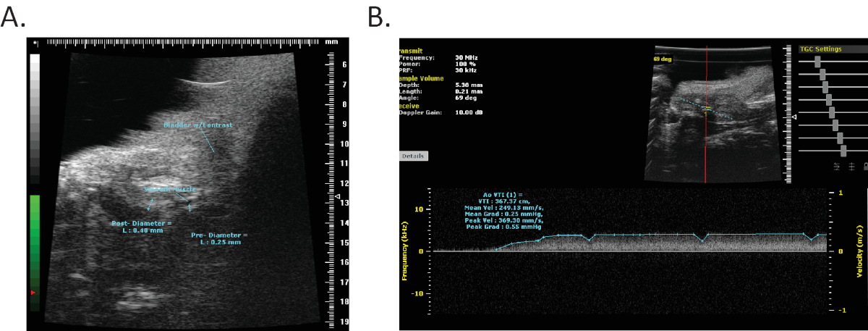Click the 'Velocity (m/s)' axis label

point(859,251)
